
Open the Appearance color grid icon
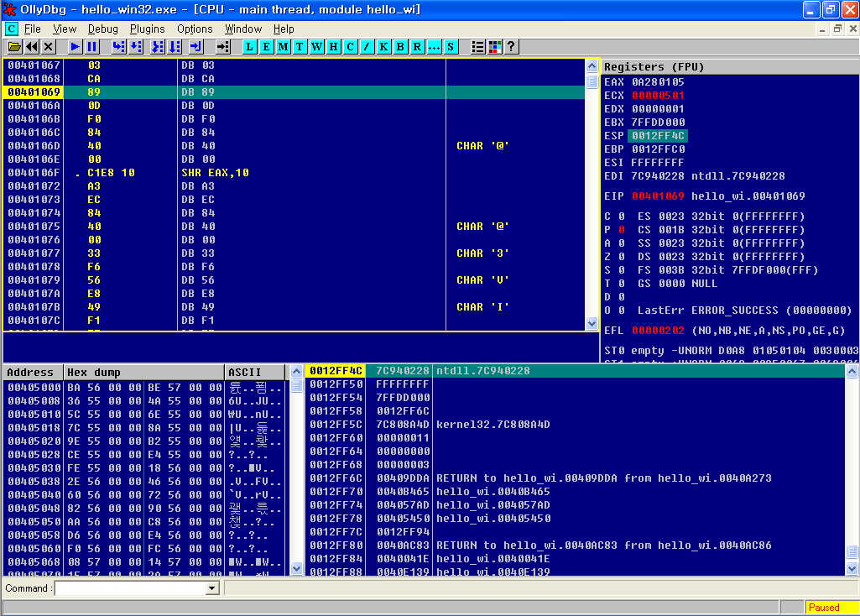pyautogui.click(x=494, y=47)
